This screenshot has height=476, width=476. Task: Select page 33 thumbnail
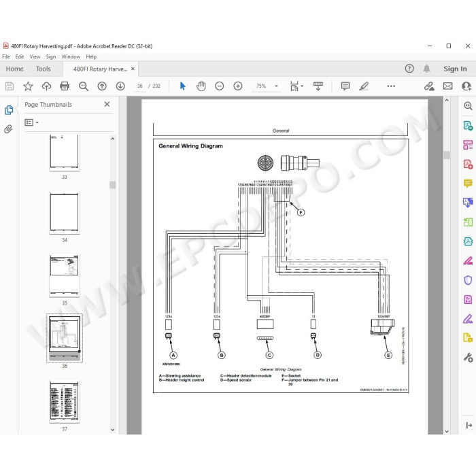(65, 152)
